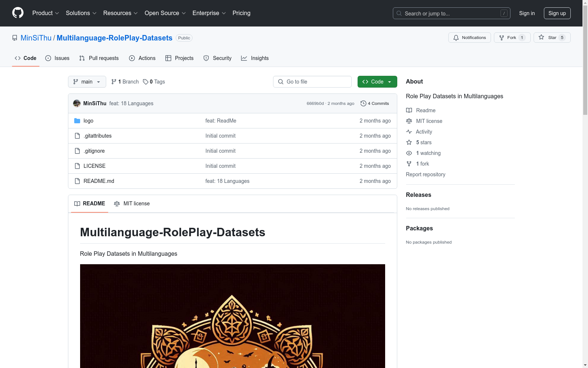Click the MinSiThu avatar in commit row
The height and width of the screenshot is (368, 588).
77,103
